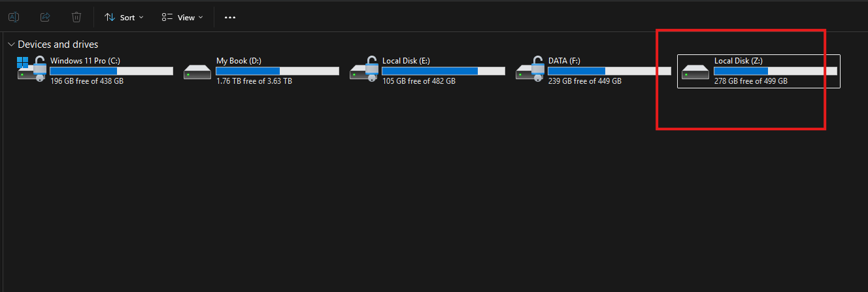Click the Local Disk (E:) storage usage bar
868x292 pixels.
pyautogui.click(x=443, y=71)
